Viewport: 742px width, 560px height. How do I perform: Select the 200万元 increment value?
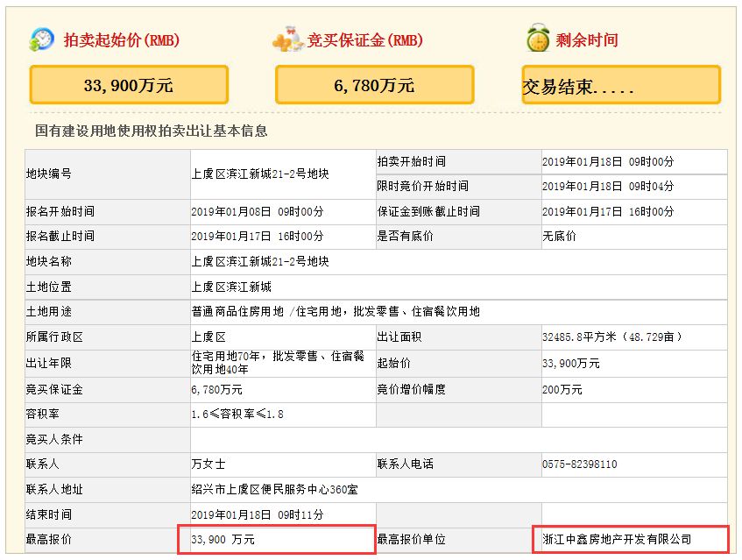562,390
